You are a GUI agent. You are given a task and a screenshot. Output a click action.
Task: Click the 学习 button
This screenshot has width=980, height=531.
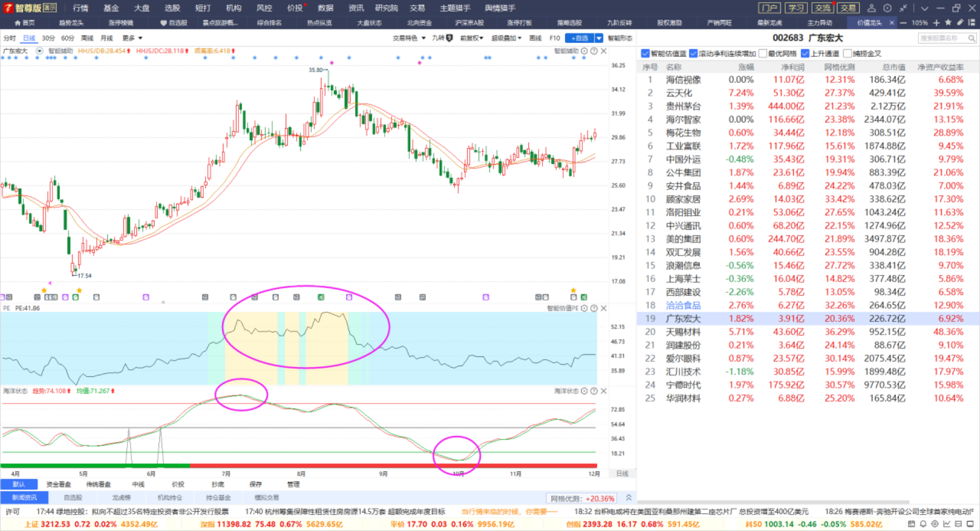pos(796,8)
